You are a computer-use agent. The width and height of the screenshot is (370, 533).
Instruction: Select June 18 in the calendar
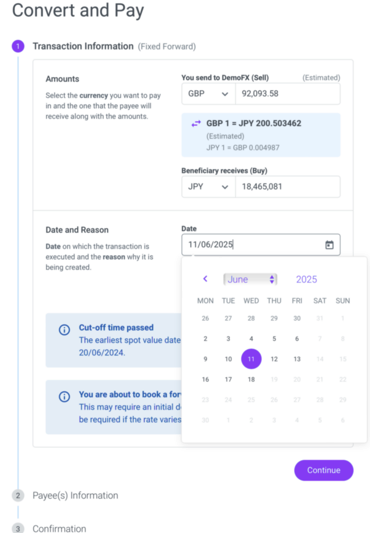click(251, 379)
